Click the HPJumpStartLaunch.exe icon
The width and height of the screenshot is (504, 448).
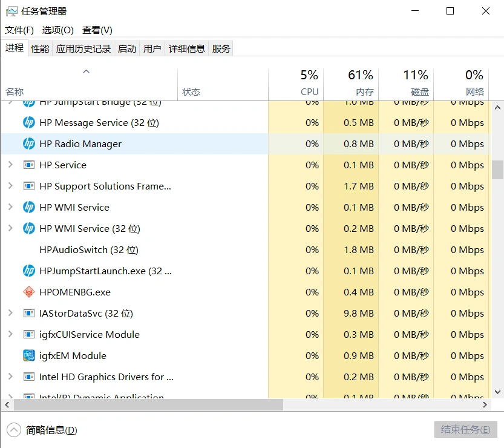coord(28,271)
